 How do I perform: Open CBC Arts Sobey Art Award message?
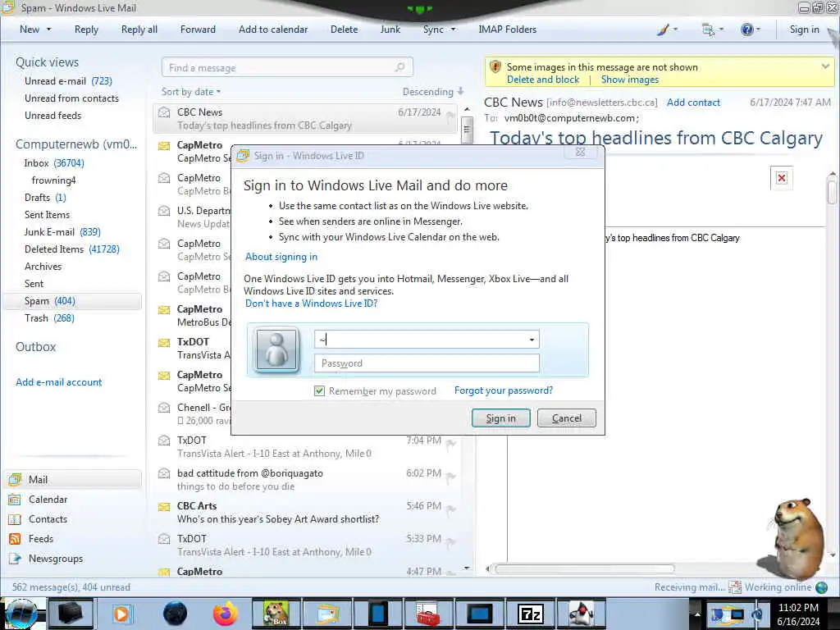[x=305, y=512]
